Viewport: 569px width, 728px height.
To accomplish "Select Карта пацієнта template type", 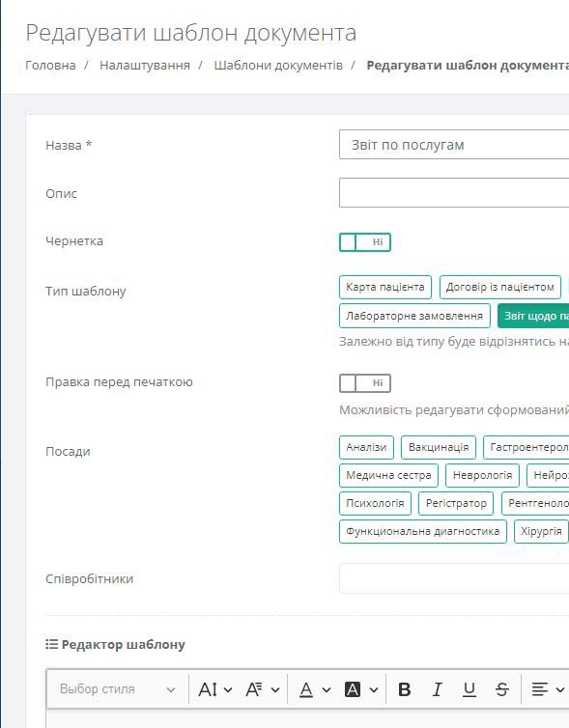I will [x=385, y=287].
